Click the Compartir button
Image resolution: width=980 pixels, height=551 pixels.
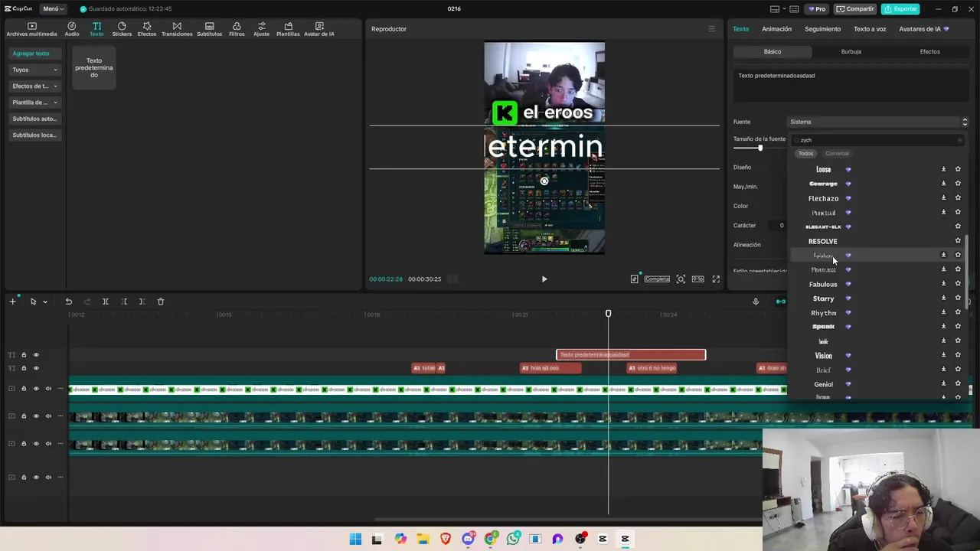point(855,9)
